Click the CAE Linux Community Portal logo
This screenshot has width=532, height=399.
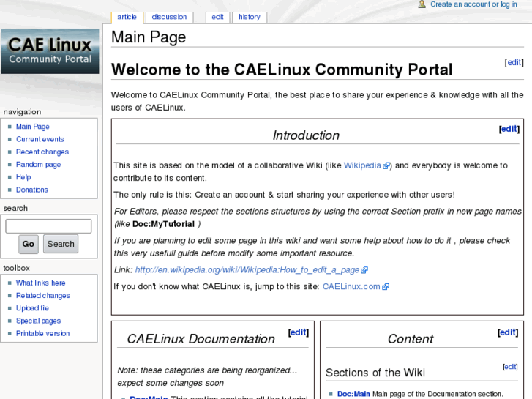50,51
